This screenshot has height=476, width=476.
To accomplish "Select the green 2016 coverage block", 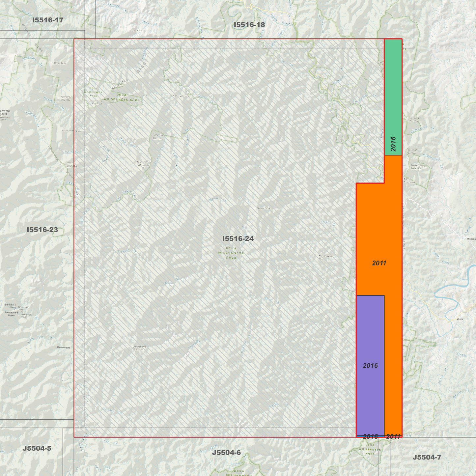I will [x=393, y=97].
